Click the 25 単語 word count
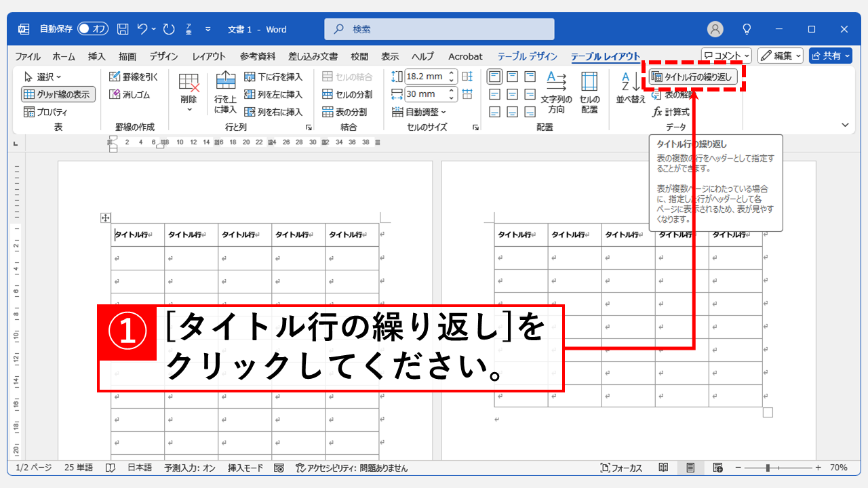Image resolution: width=868 pixels, height=488 pixels. coord(79,468)
